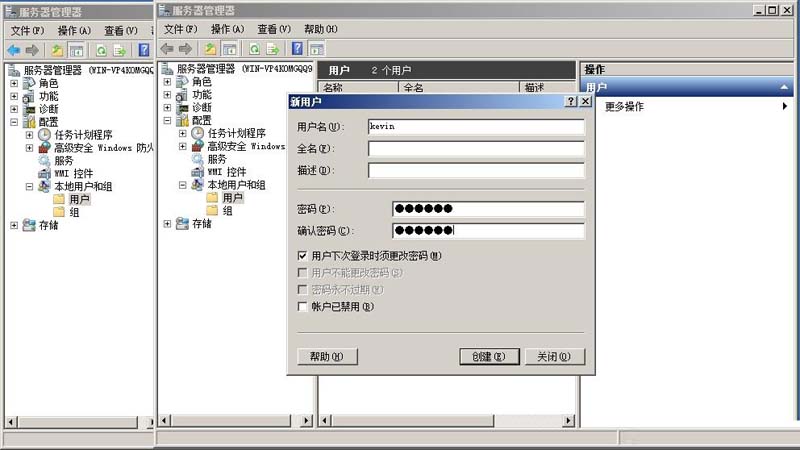Toggle console tree icon in left window toolbar

point(76,50)
